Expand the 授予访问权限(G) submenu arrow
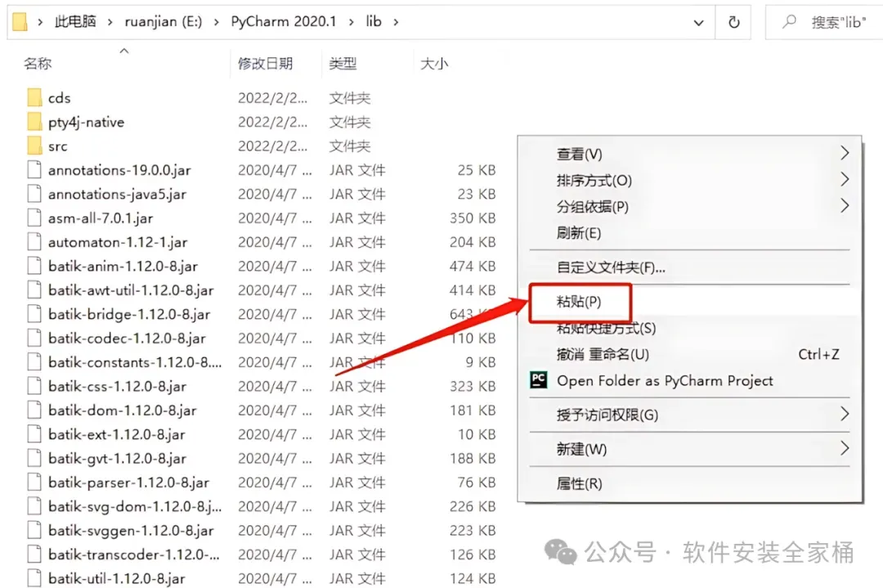 pos(844,414)
